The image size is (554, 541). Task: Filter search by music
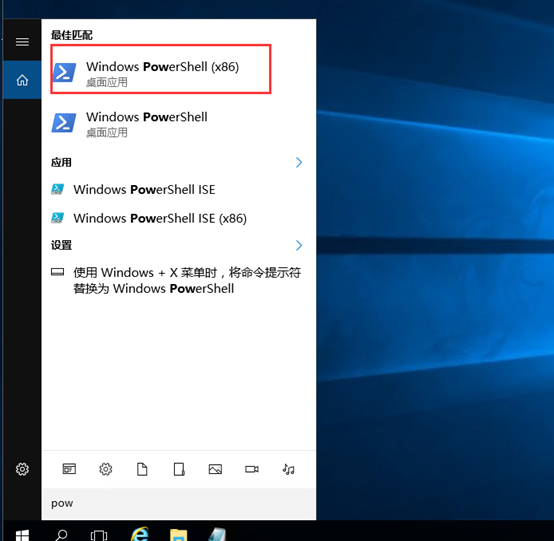click(x=288, y=469)
